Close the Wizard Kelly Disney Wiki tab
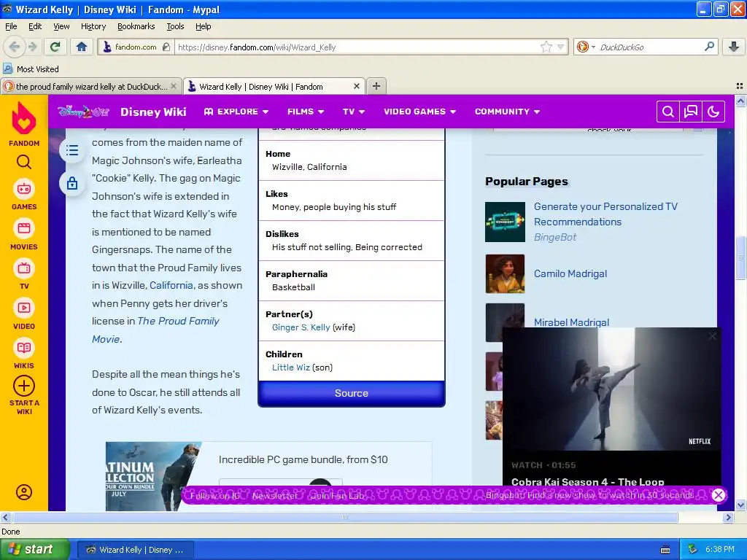Image resolution: width=747 pixels, height=560 pixels. coord(356,86)
